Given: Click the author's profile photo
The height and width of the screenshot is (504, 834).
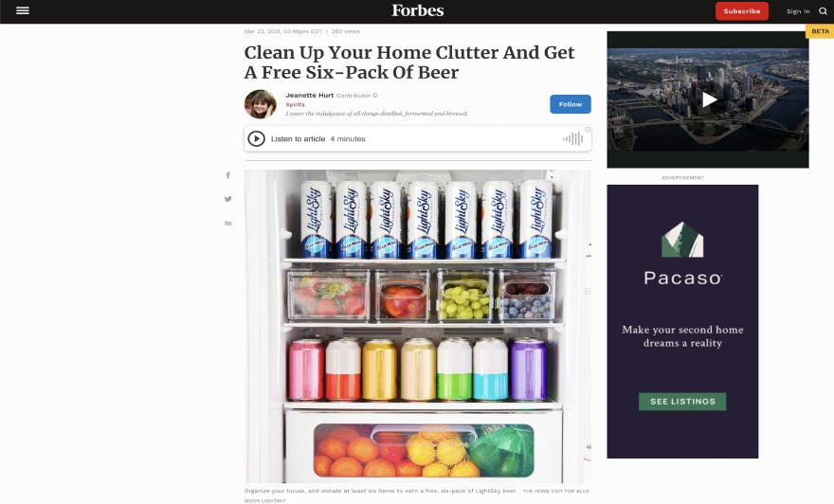Looking at the screenshot, I should 260,104.
